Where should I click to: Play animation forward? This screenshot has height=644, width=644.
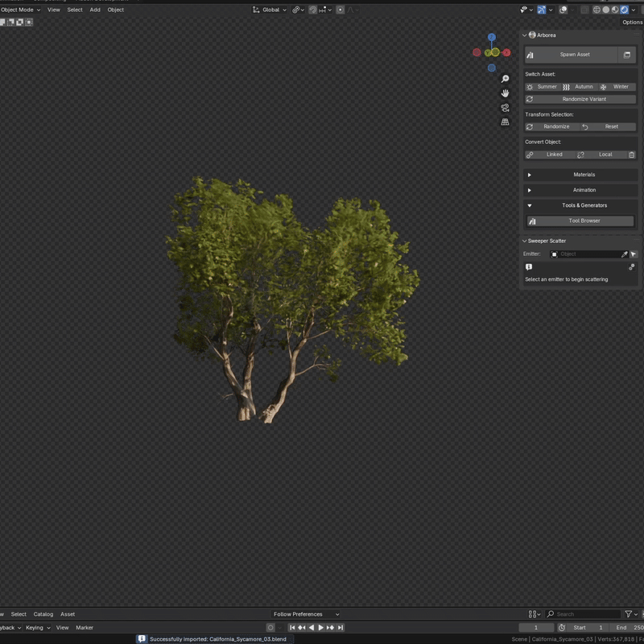tap(320, 628)
